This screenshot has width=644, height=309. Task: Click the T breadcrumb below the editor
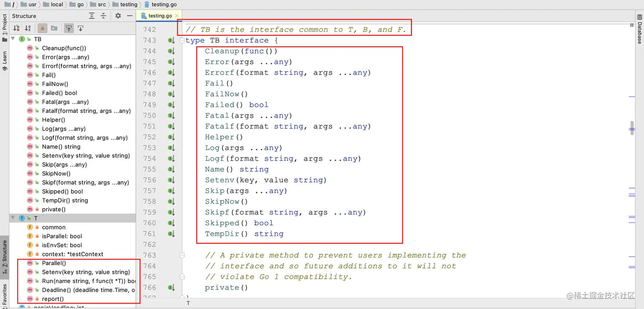coord(188,303)
